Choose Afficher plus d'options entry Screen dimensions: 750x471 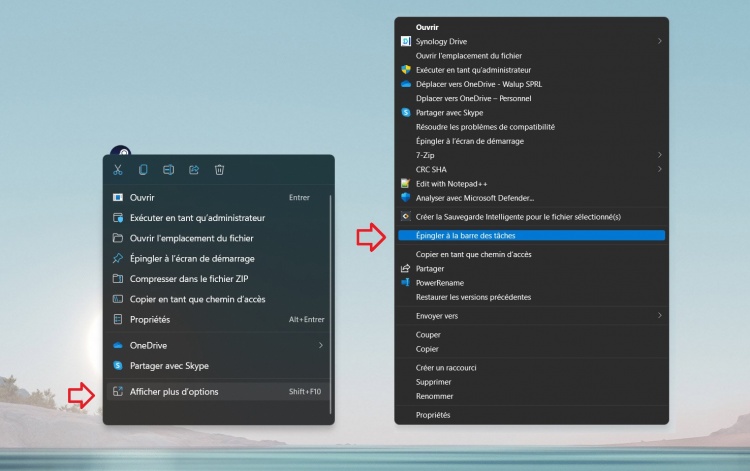(x=218, y=392)
